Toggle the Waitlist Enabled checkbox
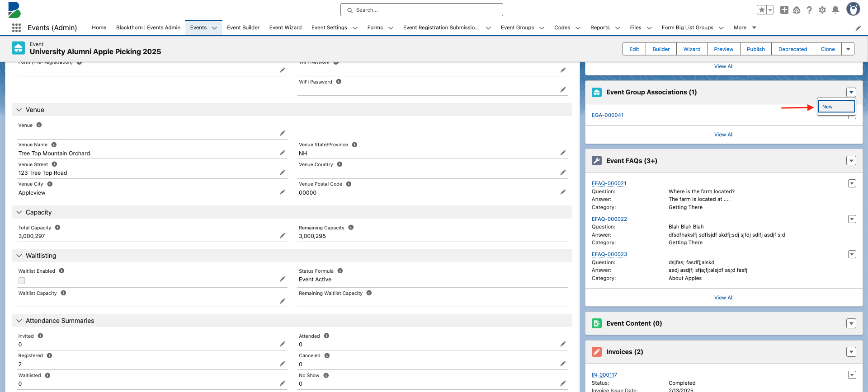This screenshot has width=868, height=392. coord(22,280)
